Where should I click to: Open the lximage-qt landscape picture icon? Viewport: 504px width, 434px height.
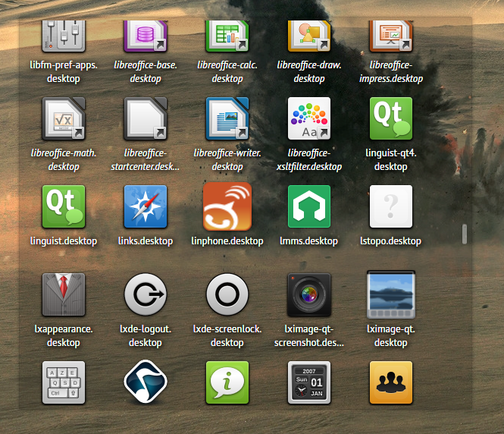tap(391, 294)
